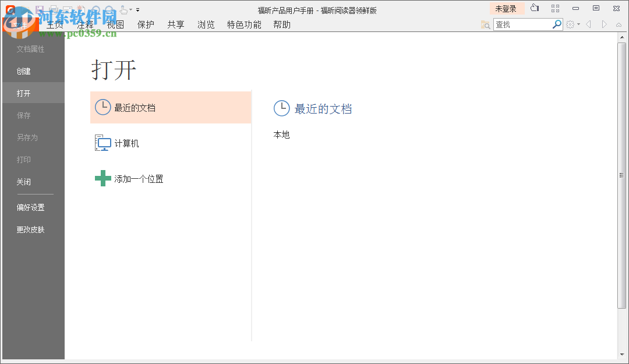Open the 保护 tab
The height and width of the screenshot is (364, 629).
146,25
